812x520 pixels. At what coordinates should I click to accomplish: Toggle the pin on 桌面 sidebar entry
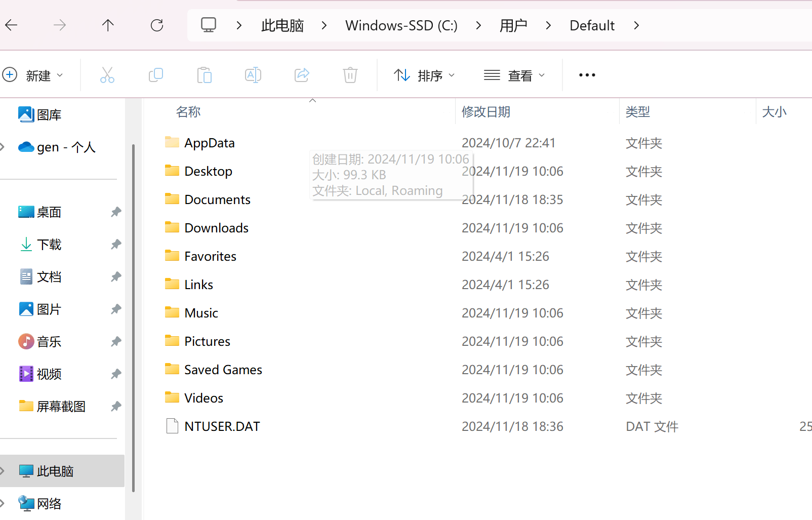[x=116, y=212]
